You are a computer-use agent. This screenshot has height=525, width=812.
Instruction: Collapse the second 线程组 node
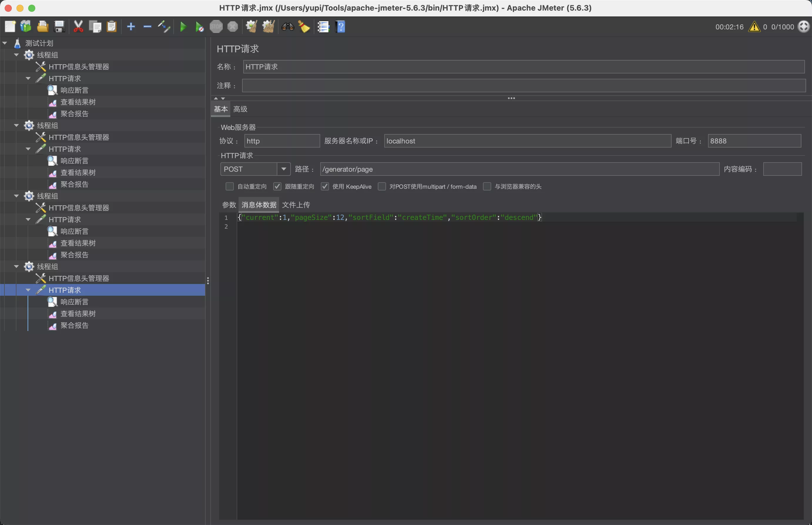point(16,126)
